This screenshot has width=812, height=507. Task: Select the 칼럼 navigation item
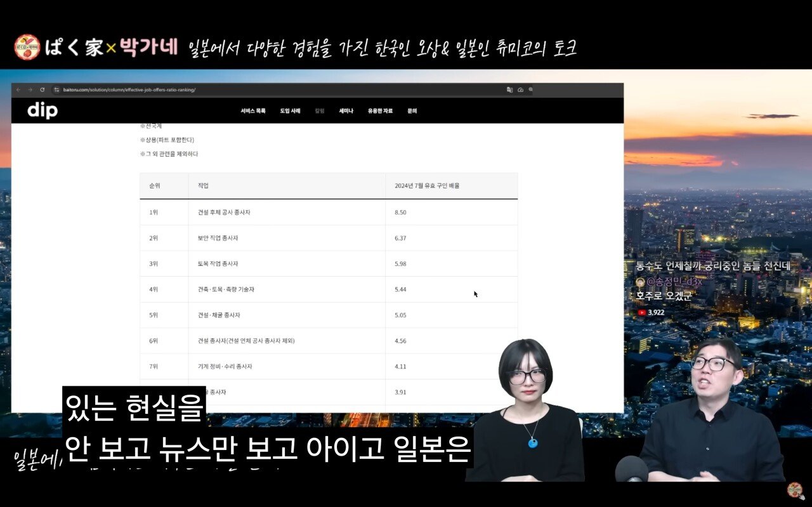point(320,111)
